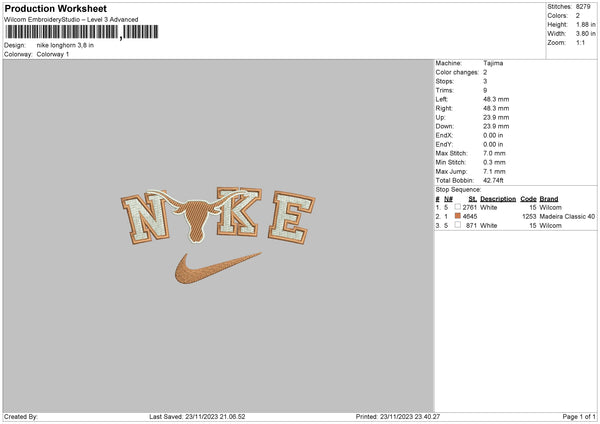Click the Machine value 'Tajima'

pyautogui.click(x=493, y=63)
